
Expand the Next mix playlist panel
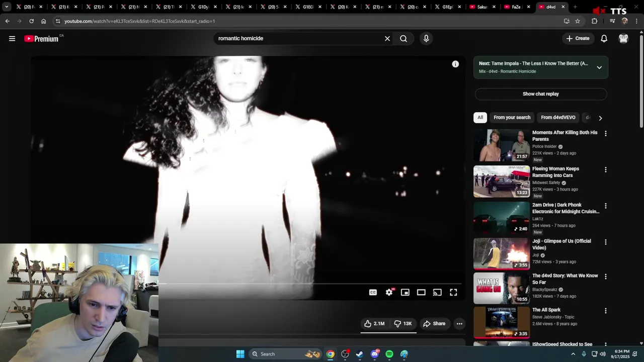[599, 67]
